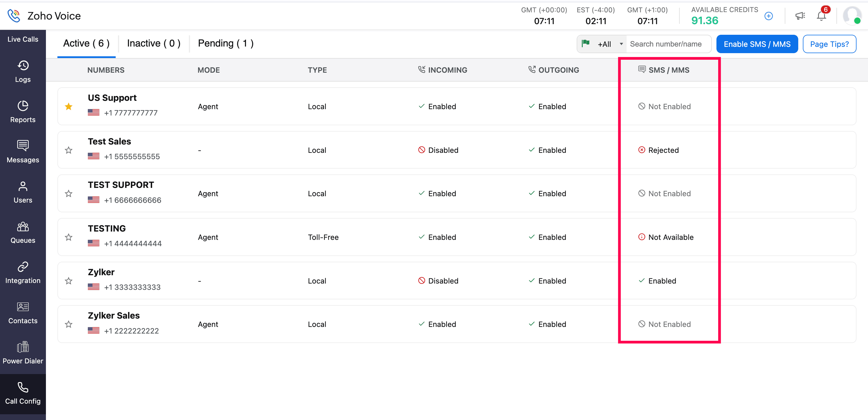Screen dimensions: 868x420
Task: Star the Test Sales number
Action: click(69, 150)
